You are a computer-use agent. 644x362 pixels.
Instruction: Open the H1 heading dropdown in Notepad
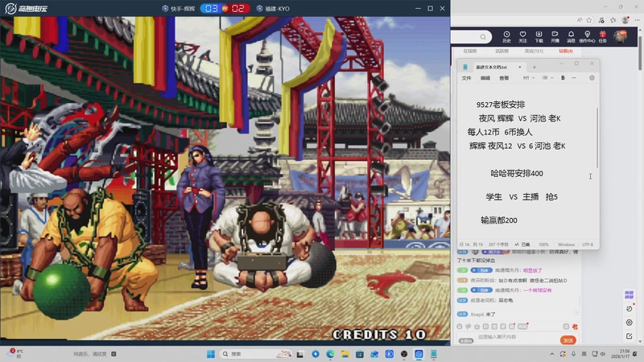click(529, 77)
